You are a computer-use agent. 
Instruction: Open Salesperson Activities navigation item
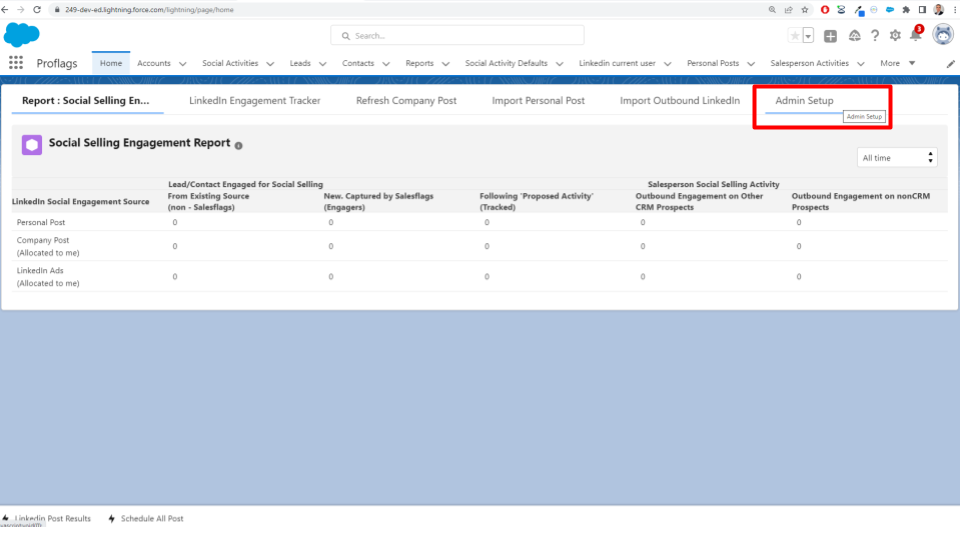(x=809, y=63)
